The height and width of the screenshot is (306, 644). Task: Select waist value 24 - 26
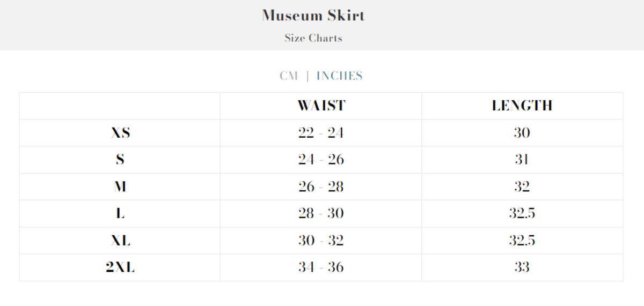[x=321, y=160]
